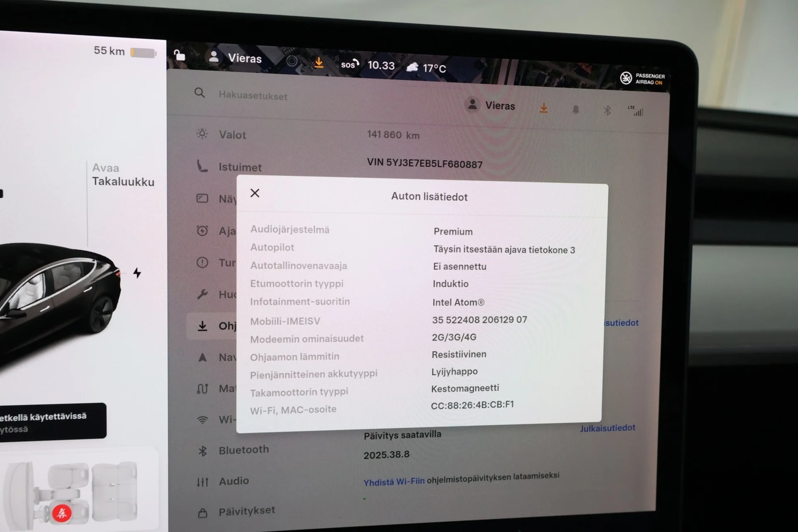
Task: Tap the orange download icon in the top bar
Action: pyautogui.click(x=319, y=62)
